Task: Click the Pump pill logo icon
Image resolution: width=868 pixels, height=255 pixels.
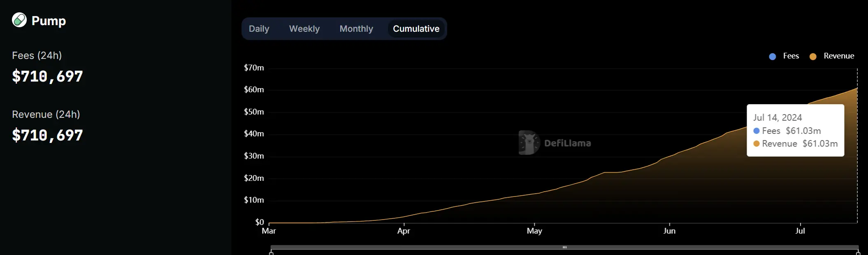Action: 19,20
